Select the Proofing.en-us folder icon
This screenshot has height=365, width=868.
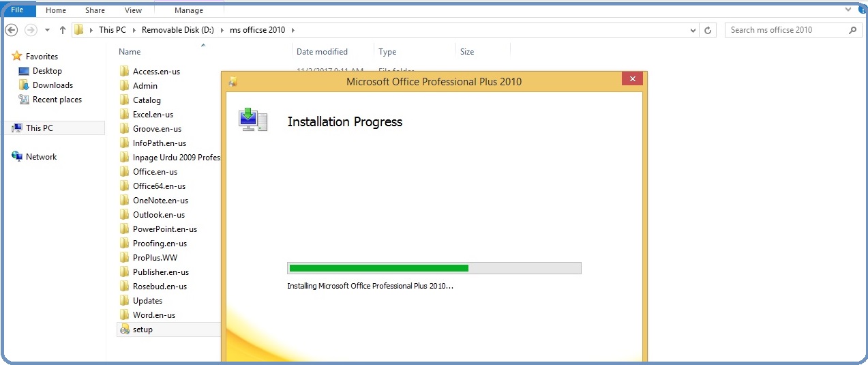124,243
